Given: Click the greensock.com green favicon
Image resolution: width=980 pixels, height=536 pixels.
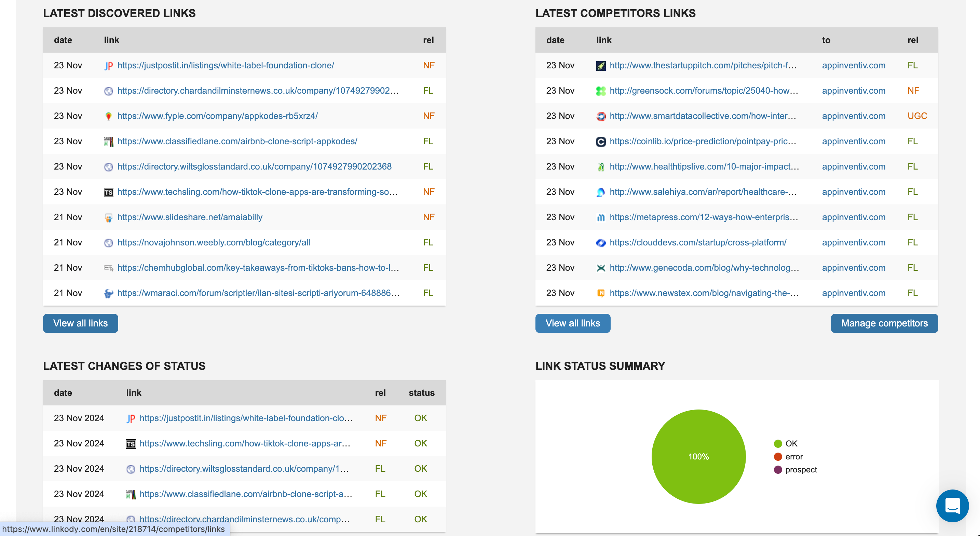Looking at the screenshot, I should click(x=601, y=91).
